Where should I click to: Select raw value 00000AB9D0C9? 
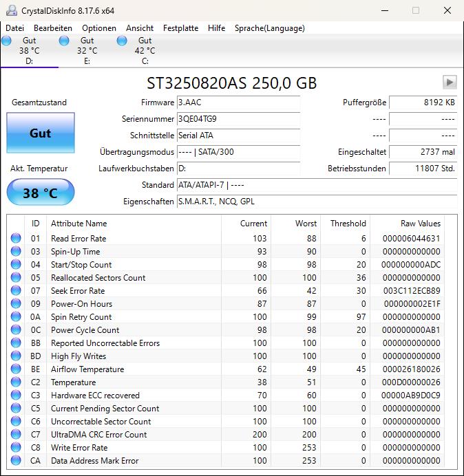click(411, 396)
